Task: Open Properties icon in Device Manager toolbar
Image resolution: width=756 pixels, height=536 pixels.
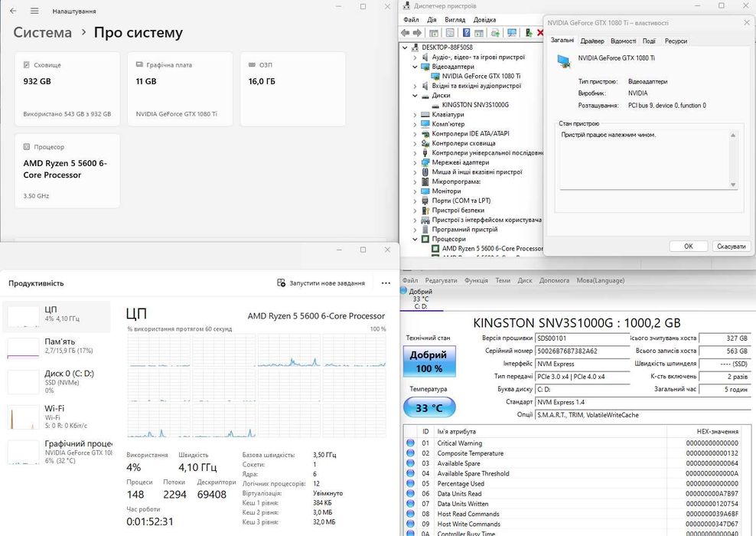Action: tap(449, 33)
